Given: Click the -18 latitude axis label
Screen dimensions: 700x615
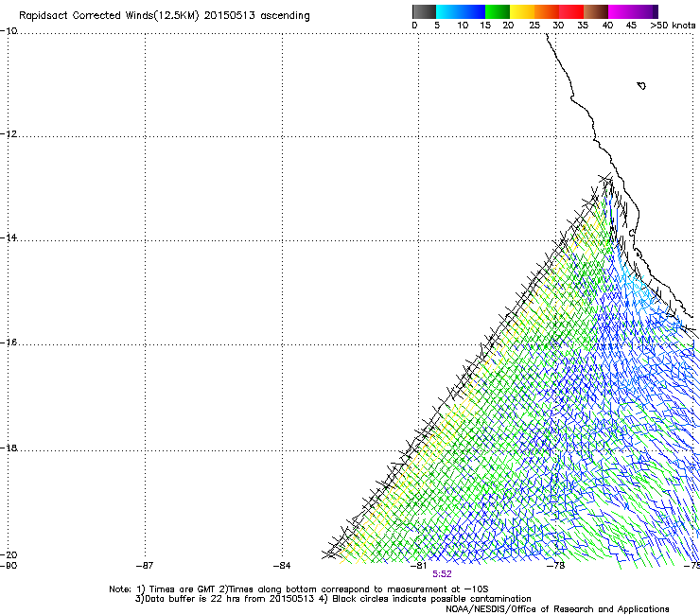Looking at the screenshot, I should [x=9, y=448].
